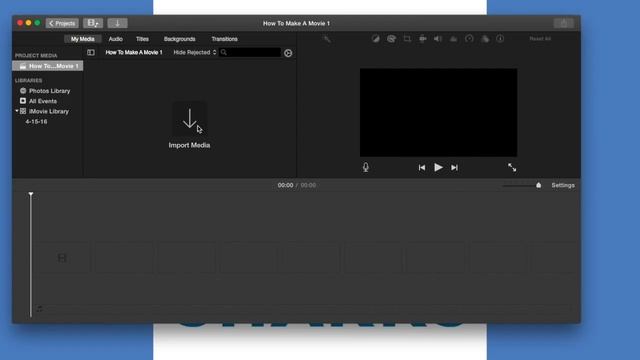
Task: Toggle the libraries sidebar visibility
Action: point(91,52)
